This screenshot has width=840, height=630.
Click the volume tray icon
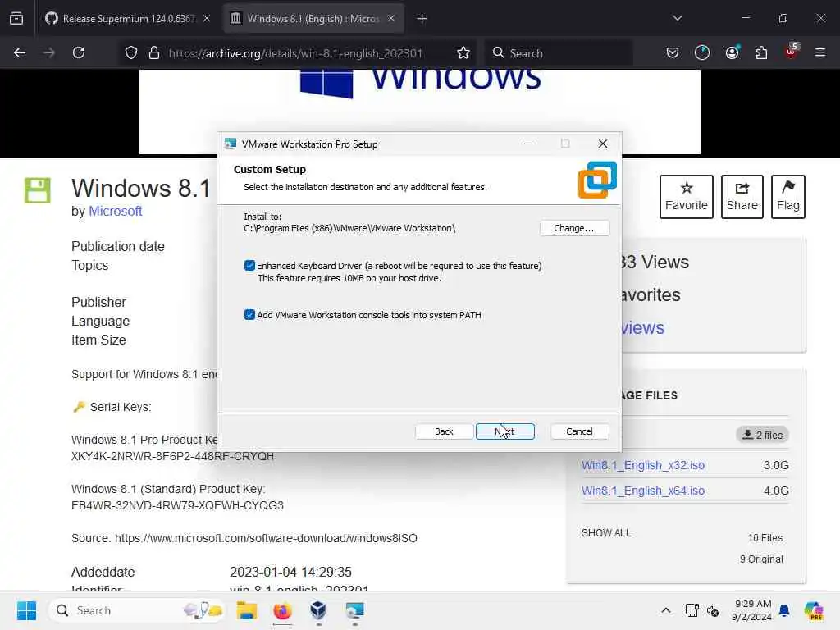713,610
